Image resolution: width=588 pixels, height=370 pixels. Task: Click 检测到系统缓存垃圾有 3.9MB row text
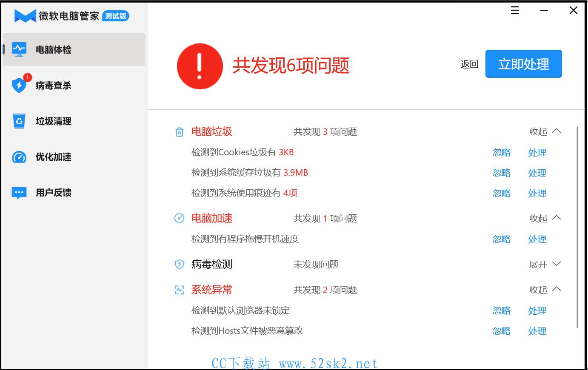coord(250,173)
